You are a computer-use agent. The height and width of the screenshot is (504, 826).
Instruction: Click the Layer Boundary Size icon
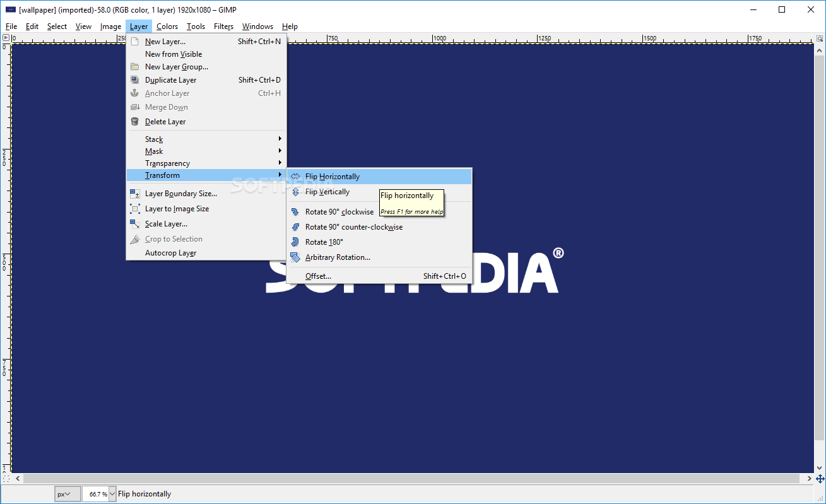tap(135, 194)
